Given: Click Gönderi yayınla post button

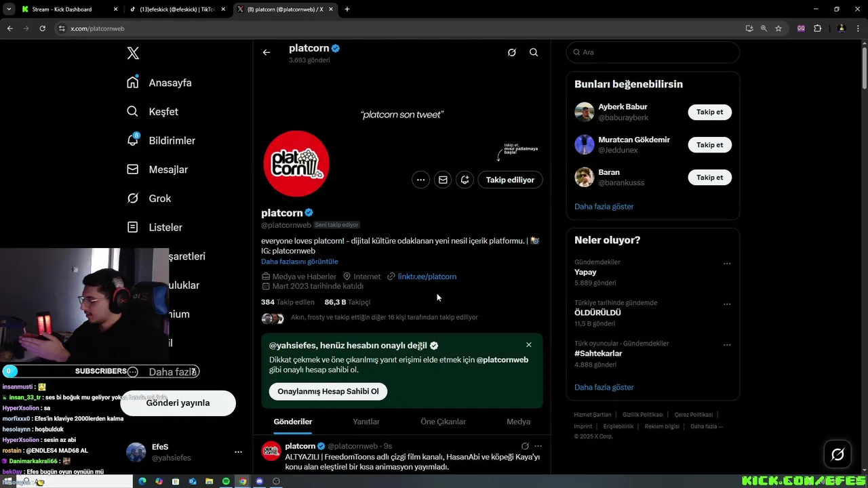Looking at the screenshot, I should [178, 403].
